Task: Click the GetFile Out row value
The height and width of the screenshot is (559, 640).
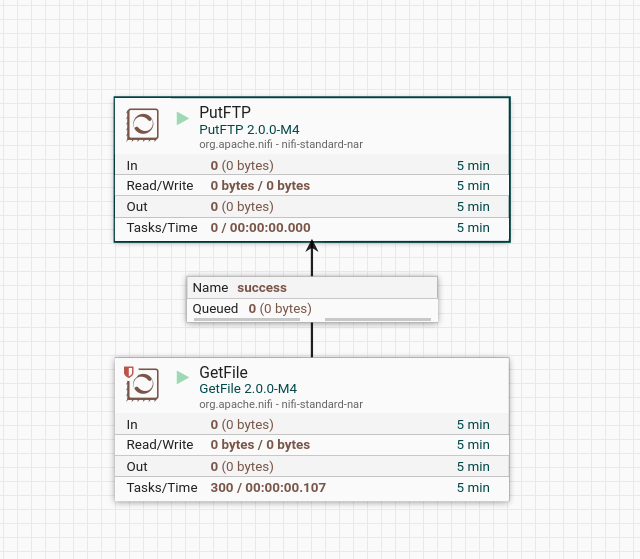Action: click(x=242, y=467)
